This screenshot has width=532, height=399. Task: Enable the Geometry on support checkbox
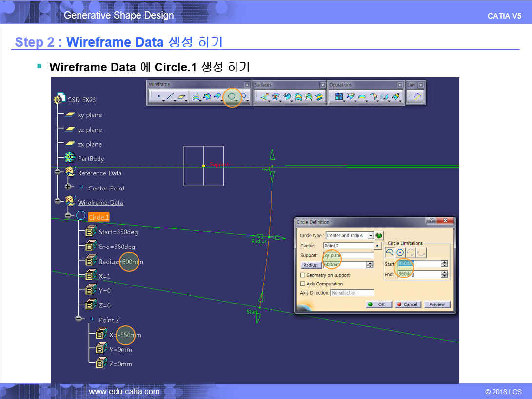303,275
